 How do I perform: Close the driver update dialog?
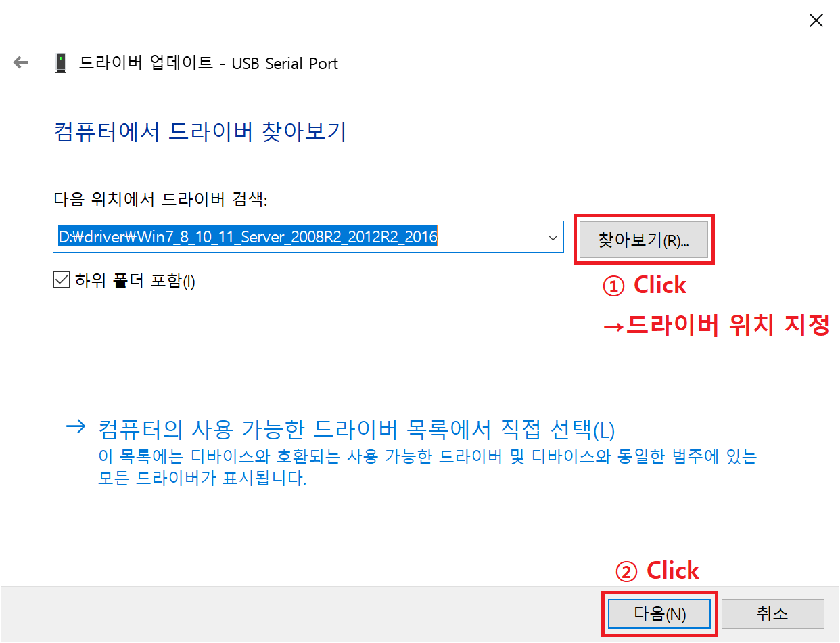click(x=816, y=21)
